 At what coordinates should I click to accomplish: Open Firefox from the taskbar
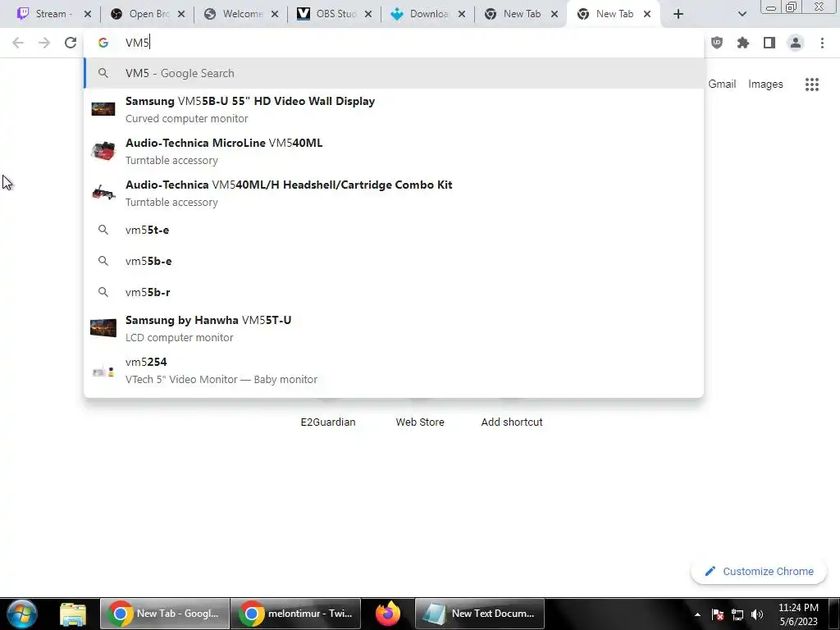coord(388,614)
